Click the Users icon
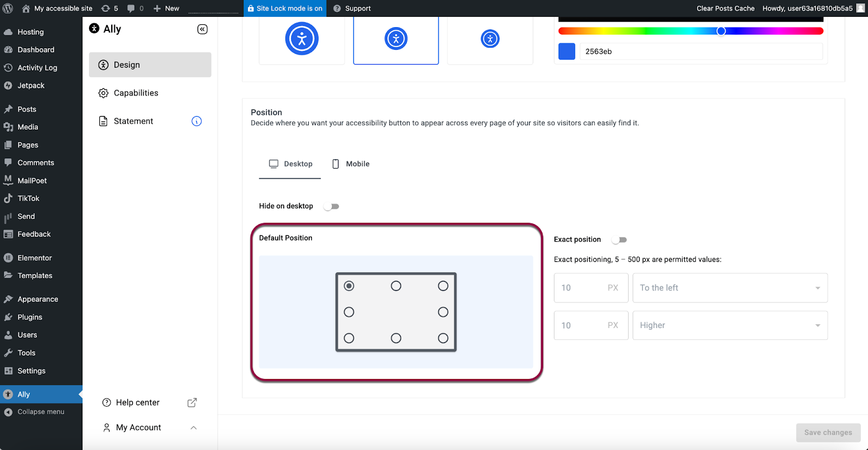The width and height of the screenshot is (868, 450). tap(8, 335)
